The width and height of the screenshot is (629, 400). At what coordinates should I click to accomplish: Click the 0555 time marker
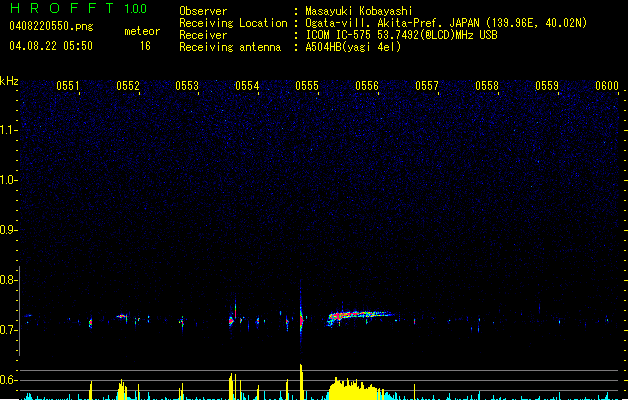click(307, 86)
